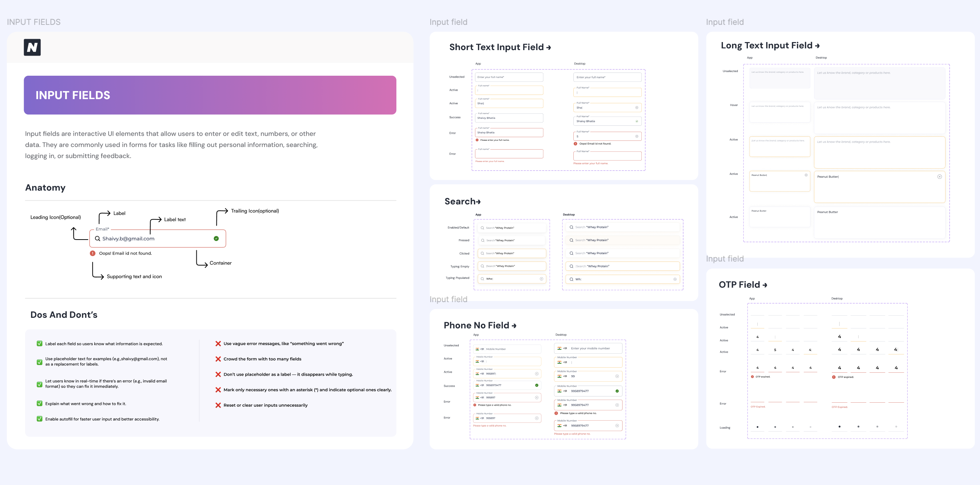Image resolution: width=980 pixels, height=485 pixels.
Task: Select the 'Trailing Icon(optional)' anatomy label
Action: (255, 211)
